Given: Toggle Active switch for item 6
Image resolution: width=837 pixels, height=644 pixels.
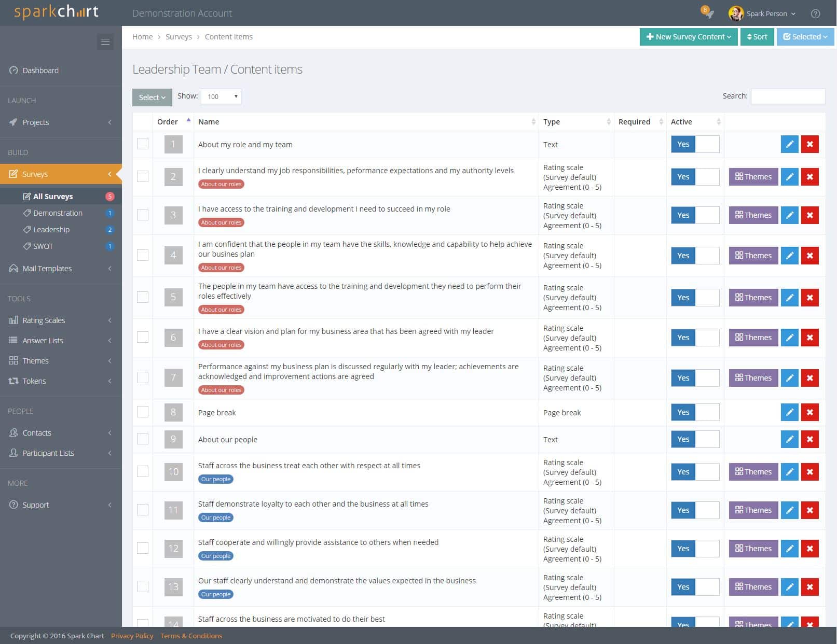Looking at the screenshot, I should click(x=695, y=338).
